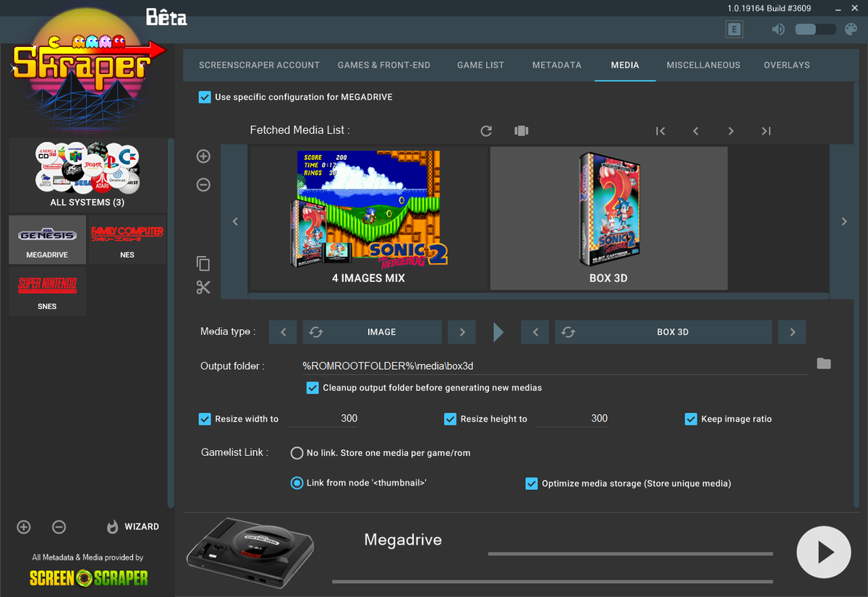The image size is (868, 597).
Task: Add a system with bottom-left plus icon
Action: [x=24, y=527]
